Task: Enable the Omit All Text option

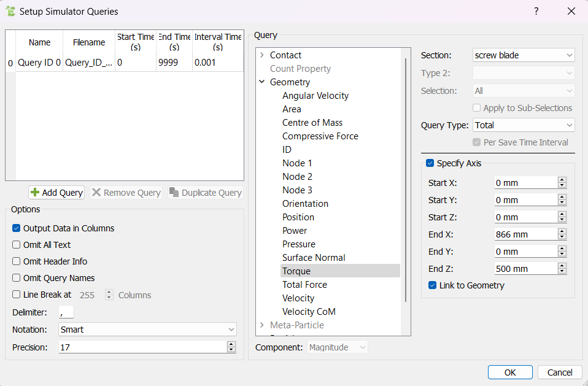Action: coord(17,245)
